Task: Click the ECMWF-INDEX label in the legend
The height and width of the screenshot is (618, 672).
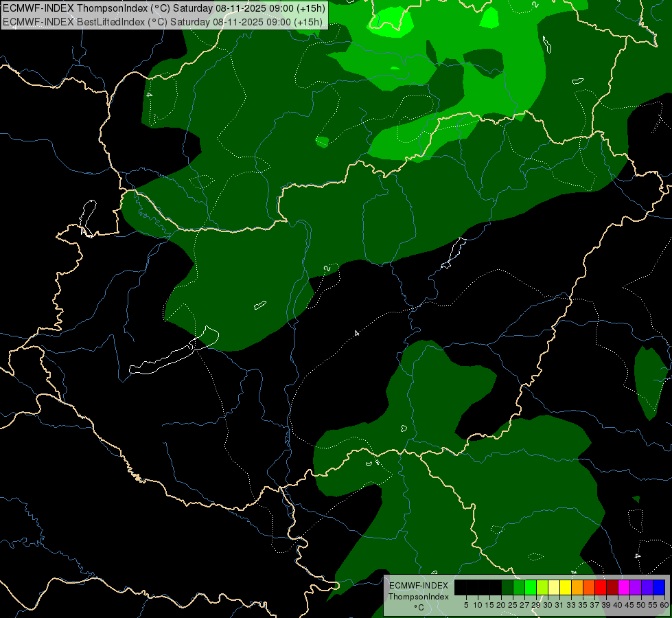Action: point(419,586)
